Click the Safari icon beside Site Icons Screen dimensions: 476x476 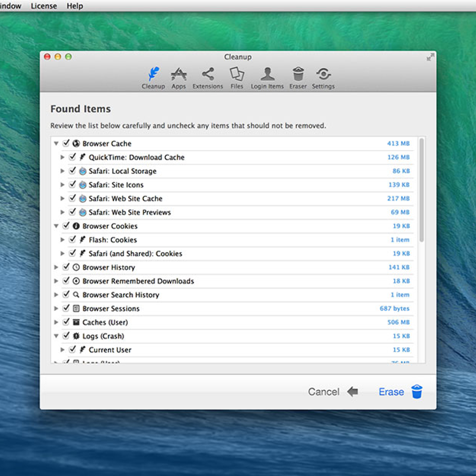click(x=83, y=185)
